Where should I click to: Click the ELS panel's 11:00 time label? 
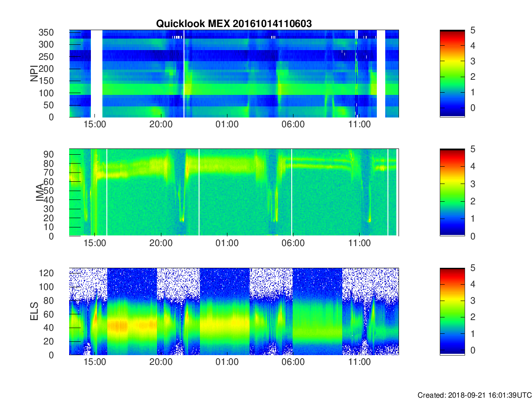[x=360, y=362]
